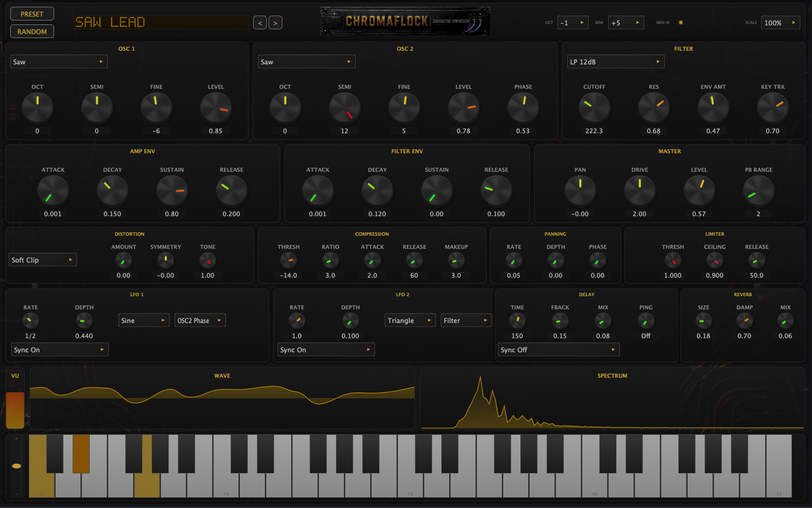The height and width of the screenshot is (508, 812).
Task: Click the PRESET button
Action: click(32, 14)
